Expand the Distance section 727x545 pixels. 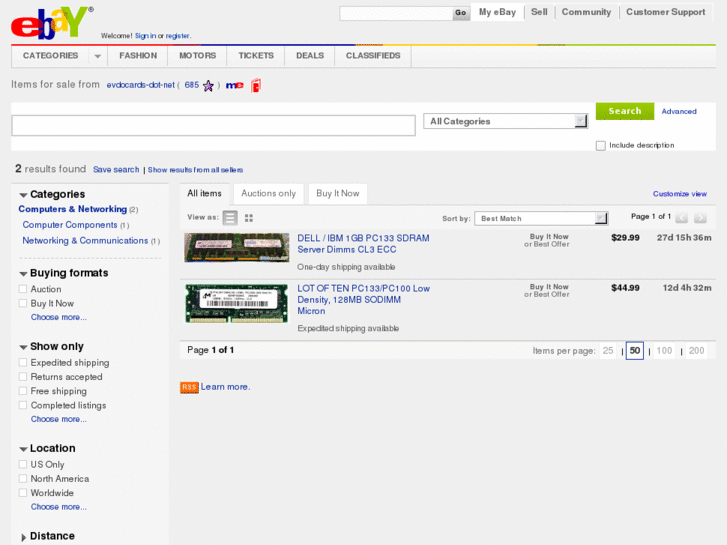pyautogui.click(x=23, y=537)
